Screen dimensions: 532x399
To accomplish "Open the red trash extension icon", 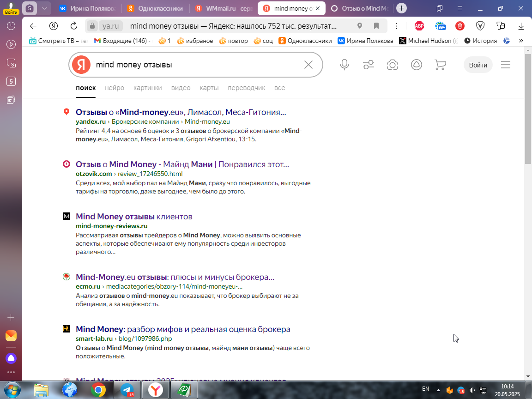I will (x=460, y=26).
